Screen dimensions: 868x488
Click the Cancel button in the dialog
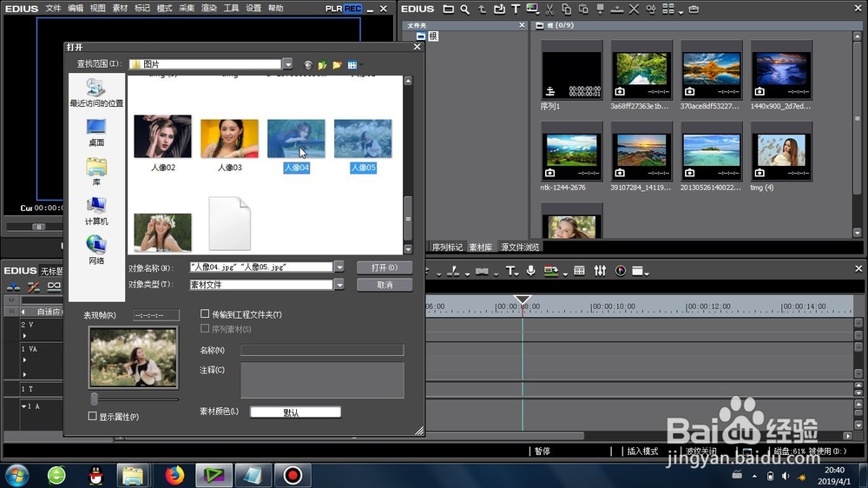click(x=385, y=285)
